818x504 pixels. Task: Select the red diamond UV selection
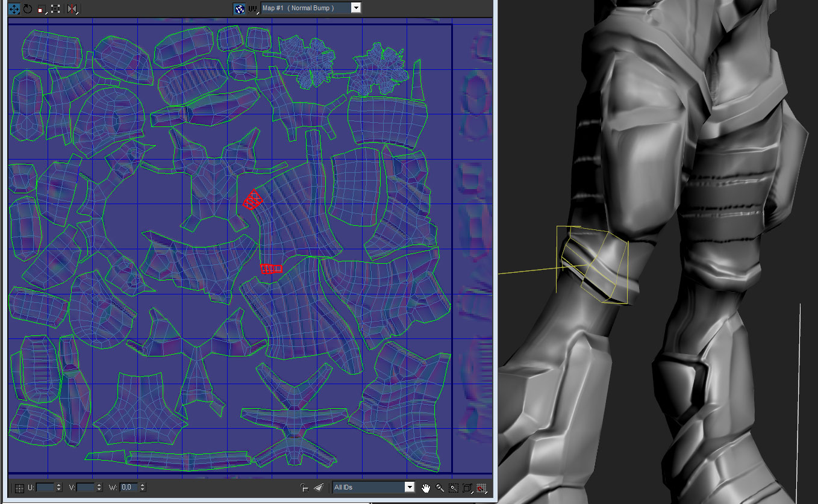254,201
